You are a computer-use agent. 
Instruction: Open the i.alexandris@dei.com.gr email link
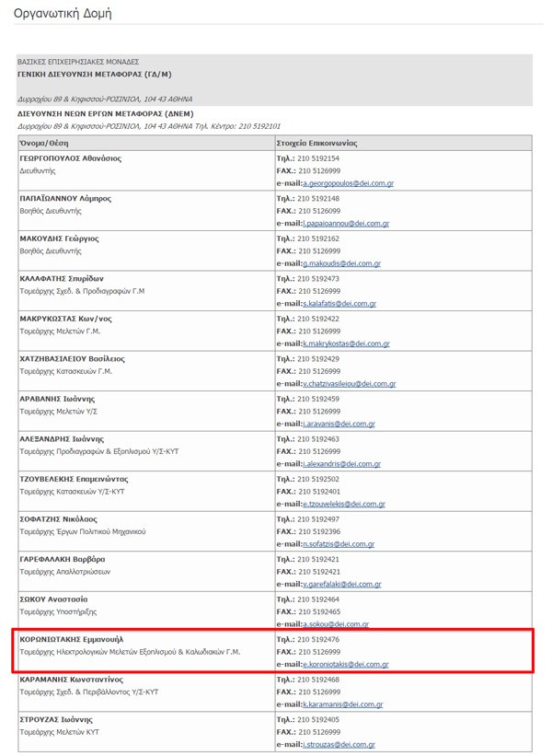(x=342, y=464)
